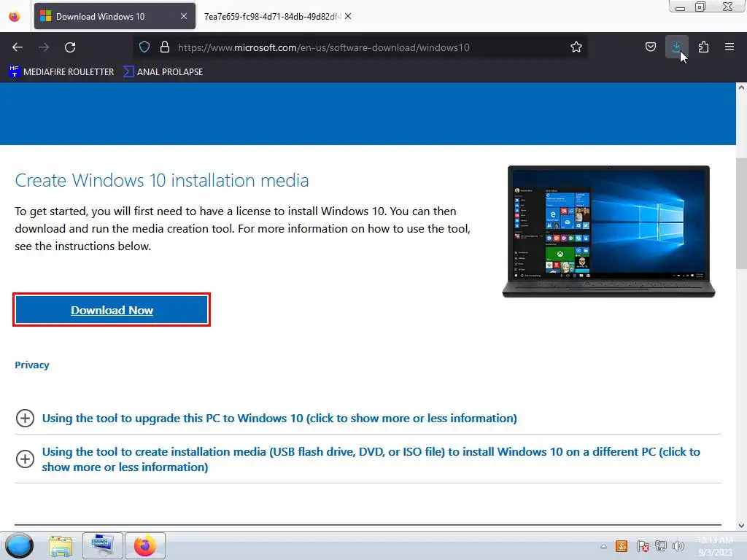747x560 pixels.
Task: Open the Downloads panel icon
Action: click(676, 47)
